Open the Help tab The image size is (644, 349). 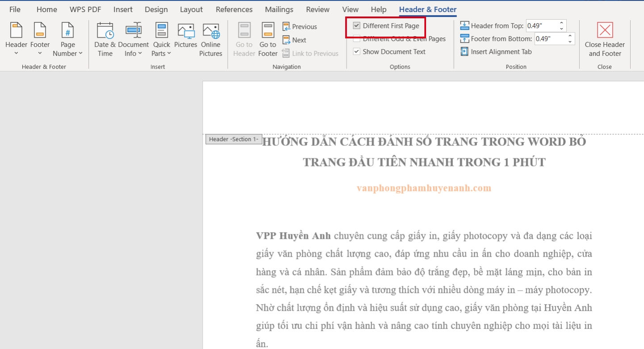[x=379, y=9]
